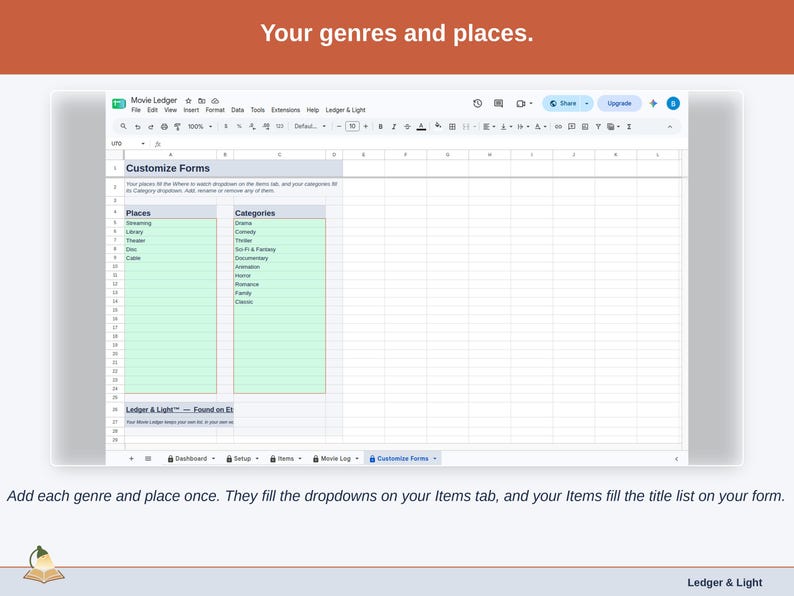Toggle strikethrough formatting
Screen dimensions: 794x596
[x=407, y=127]
